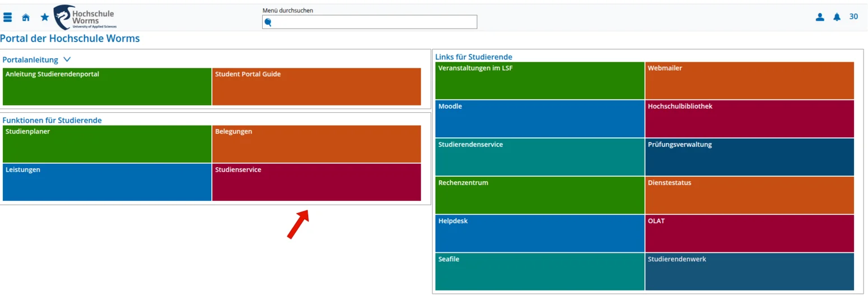Go to the home page icon
Screen dimensions: 868x295
click(26, 17)
